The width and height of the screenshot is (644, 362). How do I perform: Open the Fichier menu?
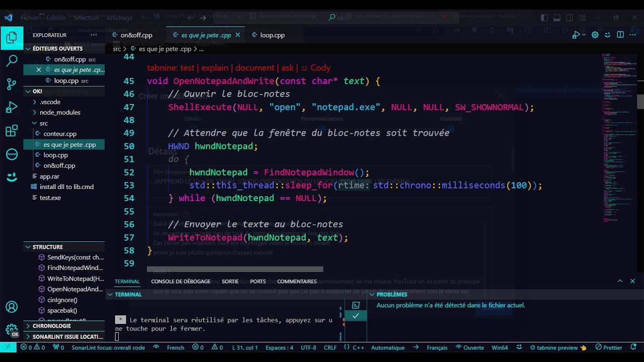click(30, 18)
